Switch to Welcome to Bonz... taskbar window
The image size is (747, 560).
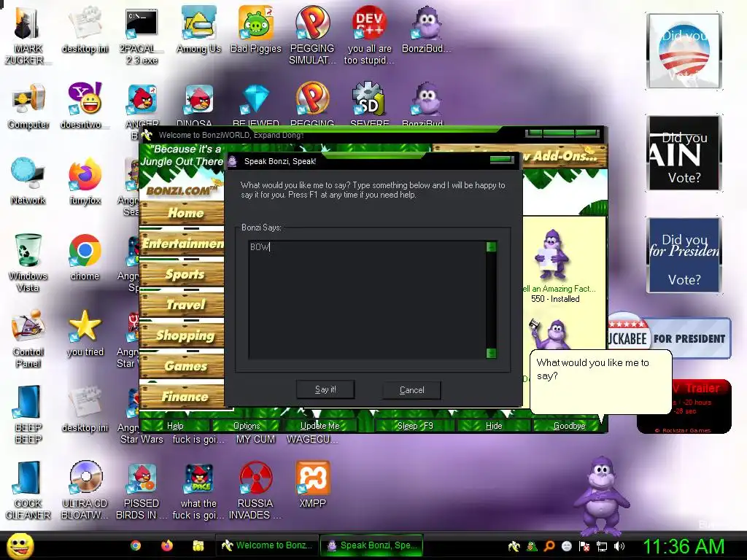tap(267, 545)
